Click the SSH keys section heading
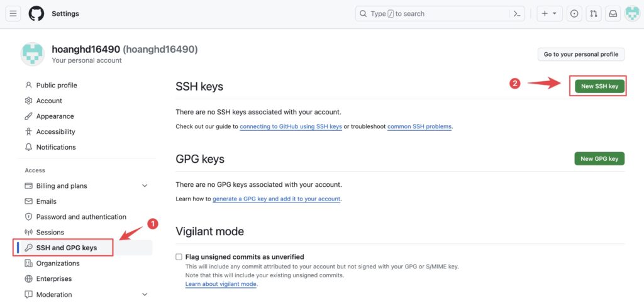Screen dimensions: 644x303 click(199, 87)
